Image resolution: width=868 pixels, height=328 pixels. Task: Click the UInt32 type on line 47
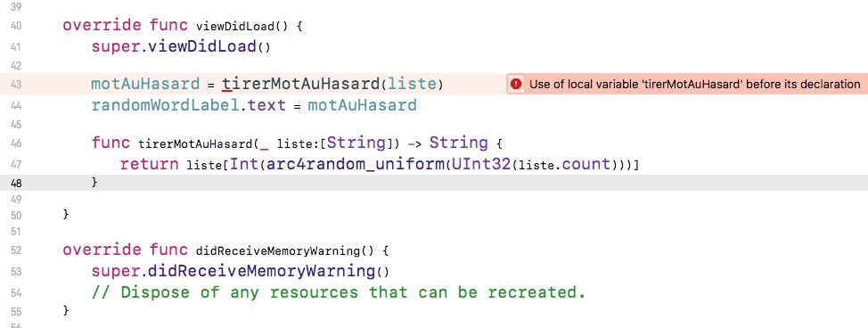480,165
